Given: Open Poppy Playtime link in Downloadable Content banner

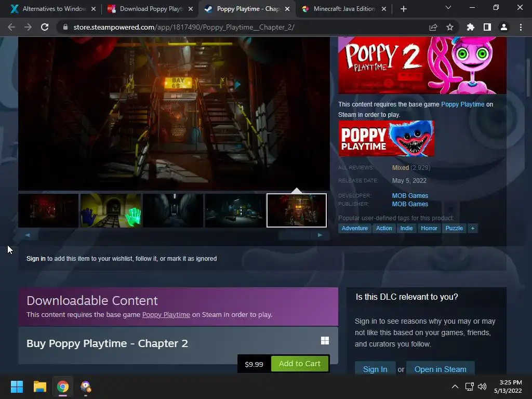Looking at the screenshot, I should (166, 314).
